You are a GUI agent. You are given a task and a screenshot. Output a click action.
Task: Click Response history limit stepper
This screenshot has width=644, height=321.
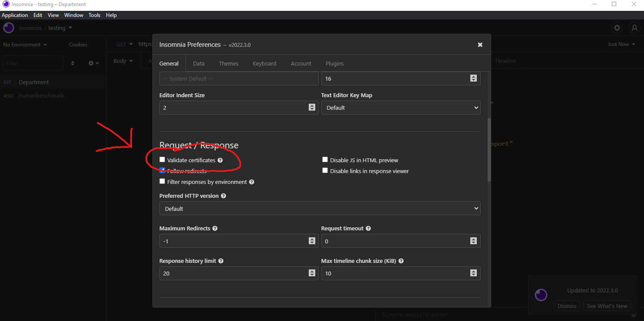pyautogui.click(x=312, y=273)
